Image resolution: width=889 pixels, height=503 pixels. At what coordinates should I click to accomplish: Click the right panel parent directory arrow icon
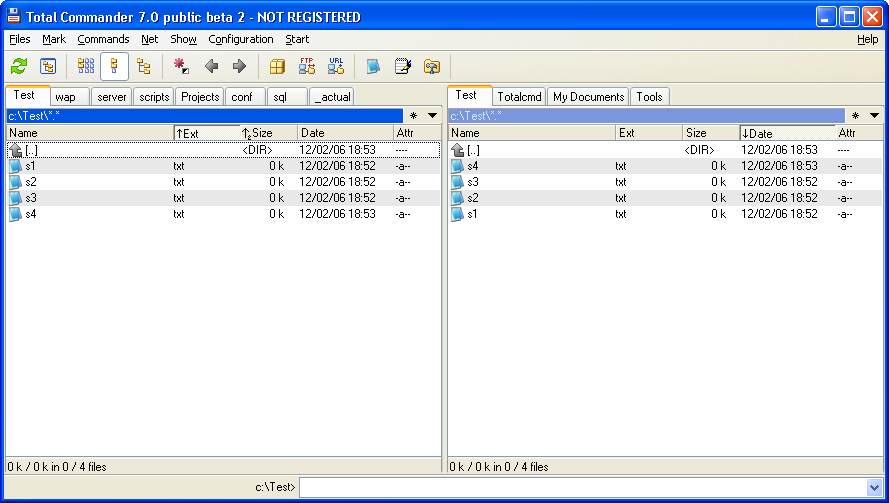tap(458, 150)
